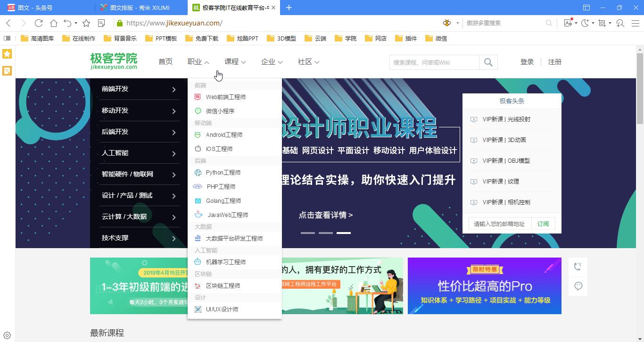The height and width of the screenshot is (342, 644).
Task: Expand the 前端开发 category row
Action: [x=139, y=89]
